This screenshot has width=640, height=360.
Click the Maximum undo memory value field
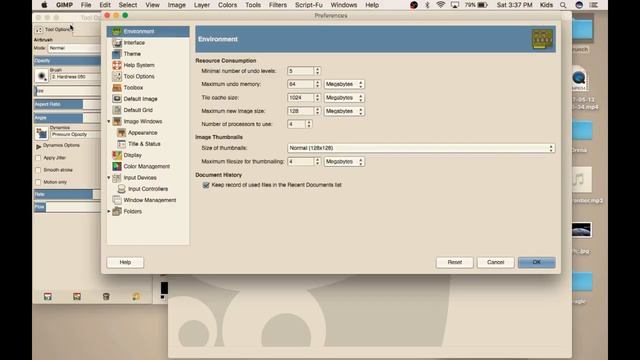coord(301,84)
